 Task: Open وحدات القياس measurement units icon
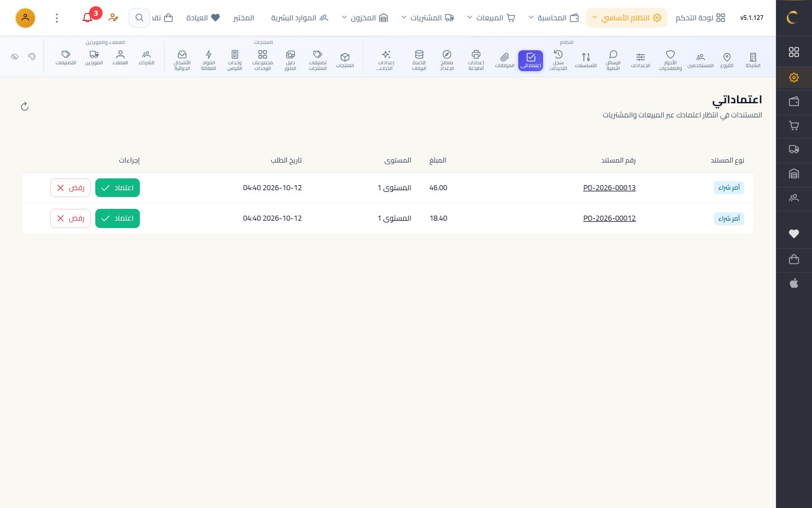pos(235,60)
